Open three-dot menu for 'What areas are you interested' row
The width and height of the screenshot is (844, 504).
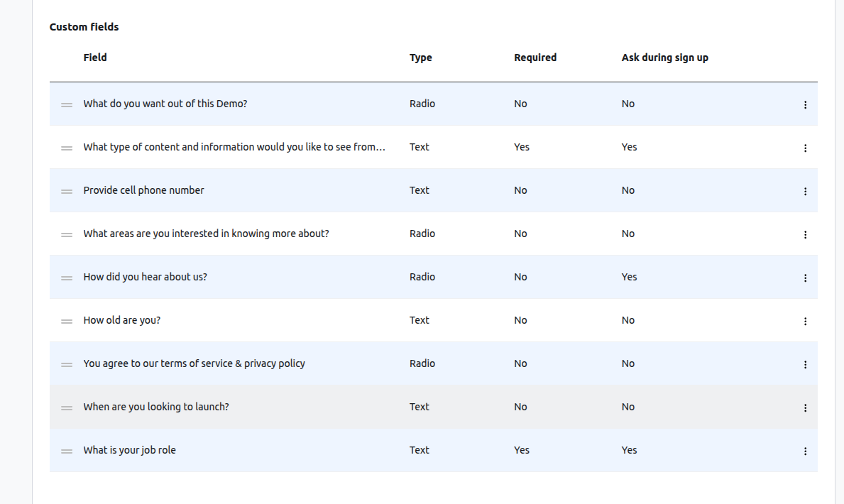tap(805, 235)
